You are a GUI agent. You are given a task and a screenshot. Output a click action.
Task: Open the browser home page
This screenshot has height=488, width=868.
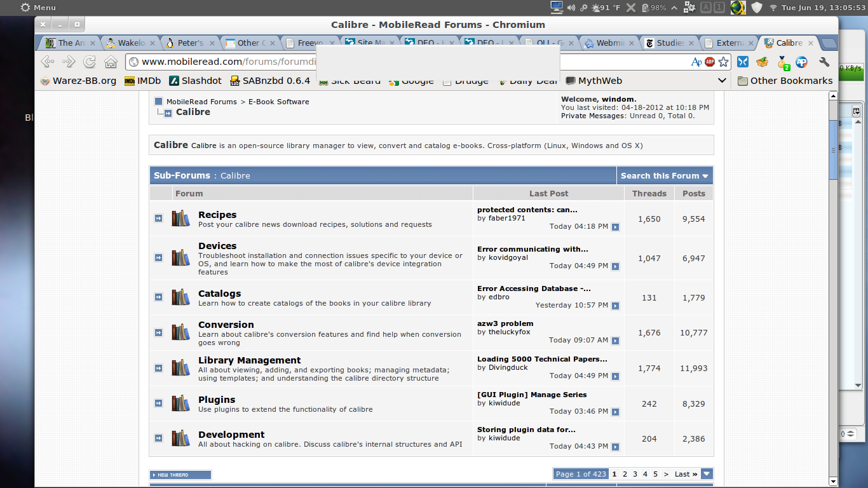coord(111,62)
